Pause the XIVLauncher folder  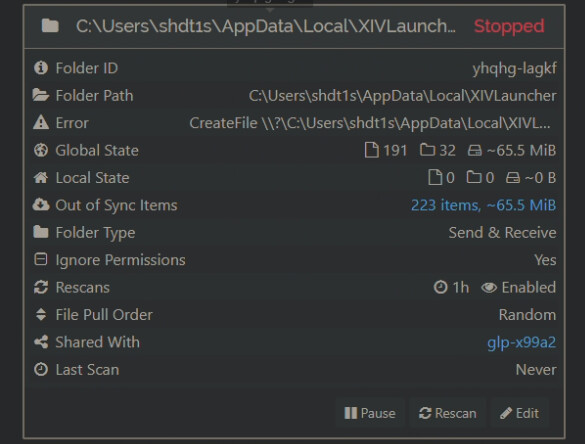(370, 413)
